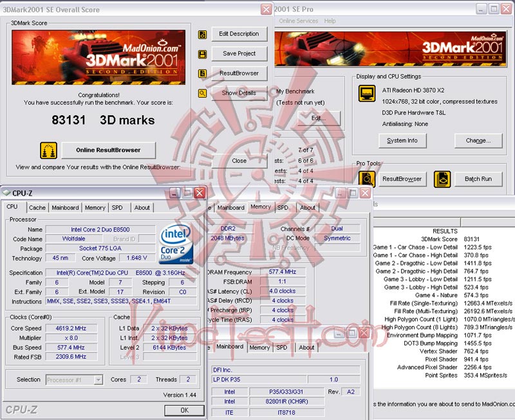Close the CPU-Z CPU window
The image size is (515, 420).
point(200,193)
